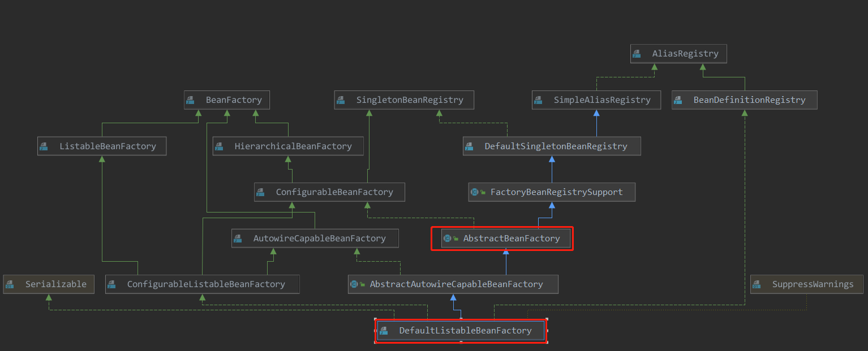
Task: Click the interface icon beside AliasRegistry
Action: [637, 54]
